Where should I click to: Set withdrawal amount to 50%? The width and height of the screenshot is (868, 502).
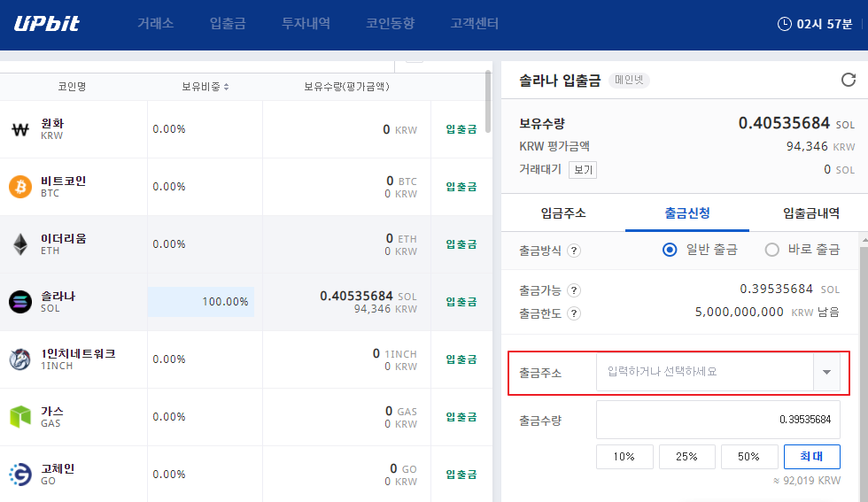(x=749, y=457)
